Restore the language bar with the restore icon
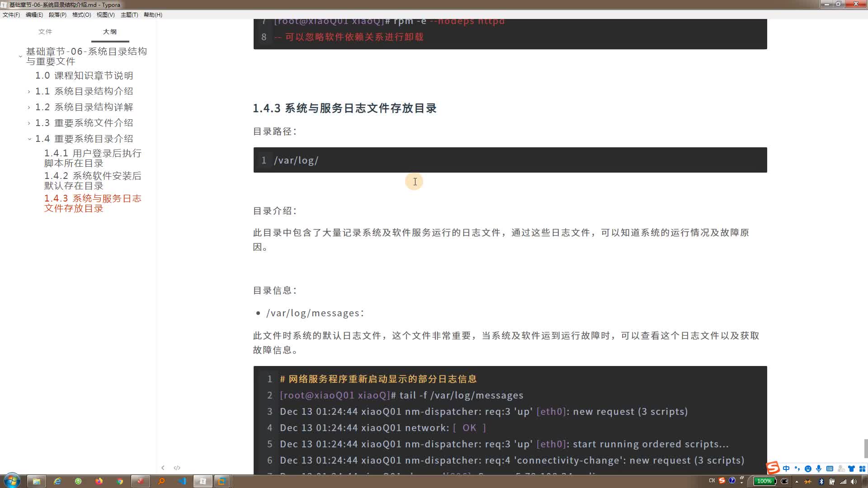 tap(742, 478)
